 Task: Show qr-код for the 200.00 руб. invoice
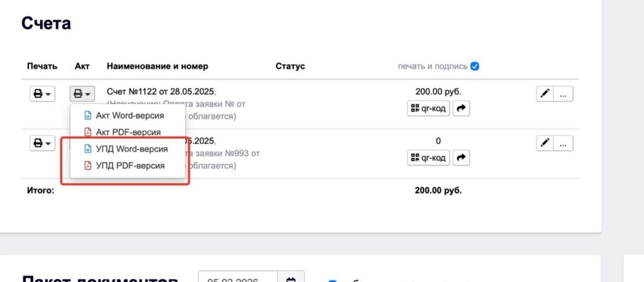(x=428, y=109)
